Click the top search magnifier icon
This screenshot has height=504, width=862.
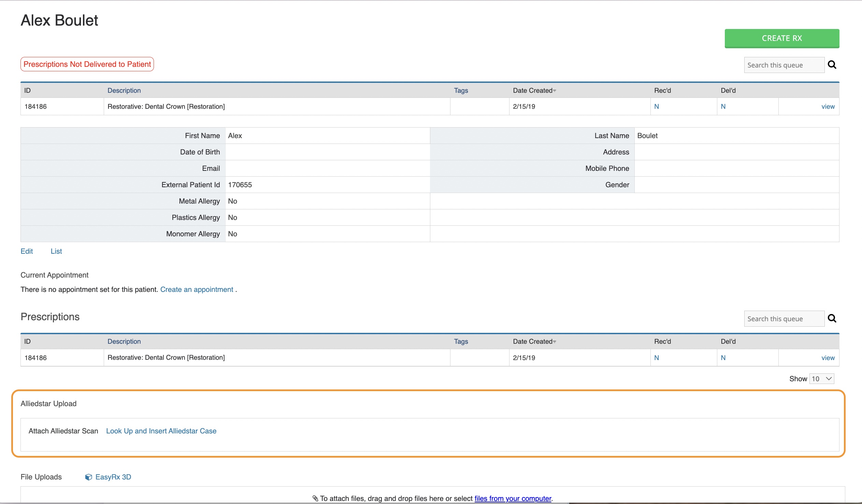pos(832,65)
